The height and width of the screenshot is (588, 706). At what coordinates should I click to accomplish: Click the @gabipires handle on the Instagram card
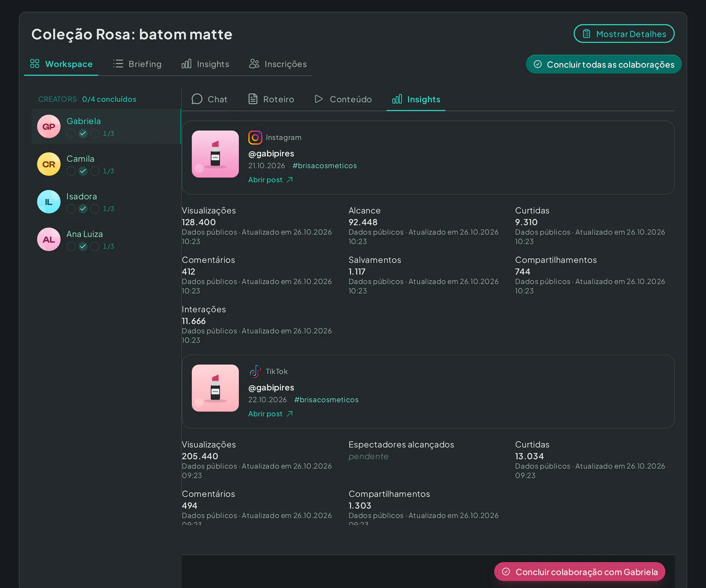click(271, 154)
